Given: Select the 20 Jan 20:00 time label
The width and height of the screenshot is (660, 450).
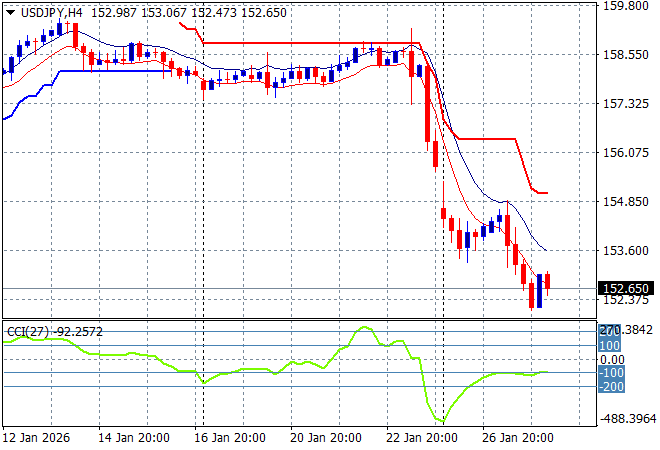Looking at the screenshot, I should pyautogui.click(x=326, y=438).
